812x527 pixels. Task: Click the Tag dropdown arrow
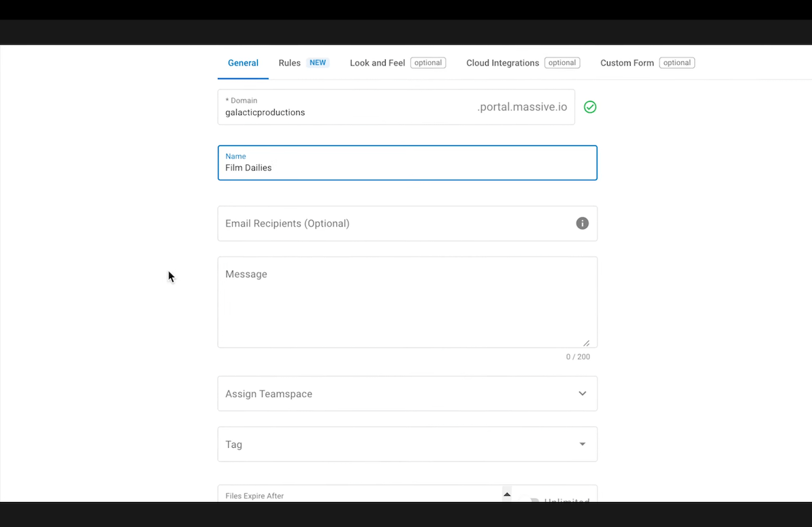583,444
